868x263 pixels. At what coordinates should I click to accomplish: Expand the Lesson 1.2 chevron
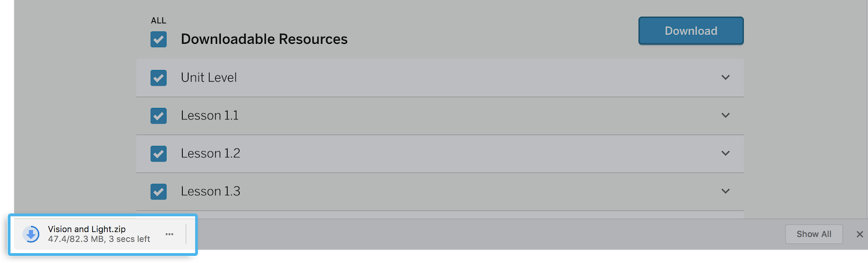(725, 153)
